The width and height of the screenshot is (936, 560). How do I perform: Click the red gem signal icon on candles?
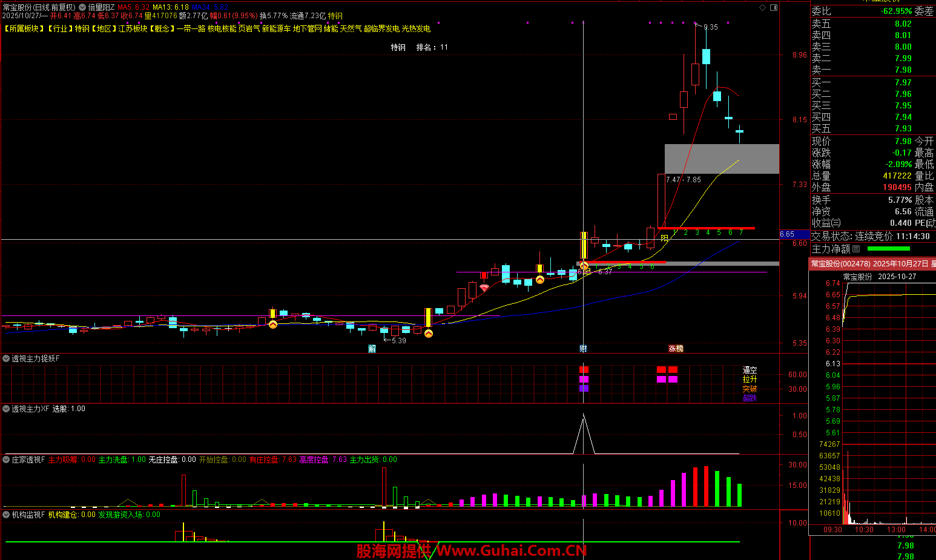pos(484,288)
